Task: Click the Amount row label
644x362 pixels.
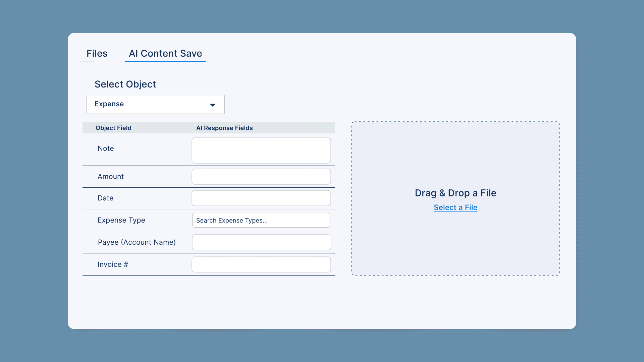Action: [110, 177]
